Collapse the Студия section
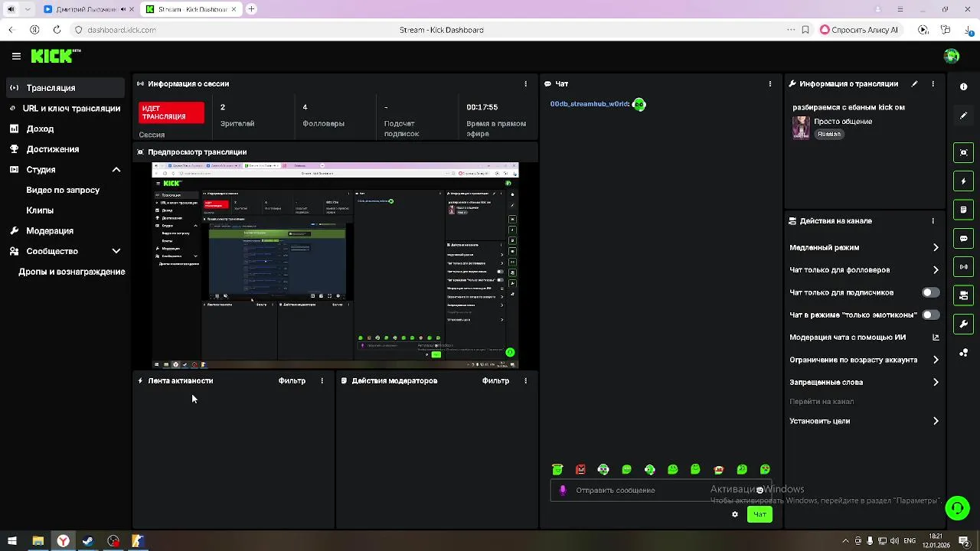 116,170
